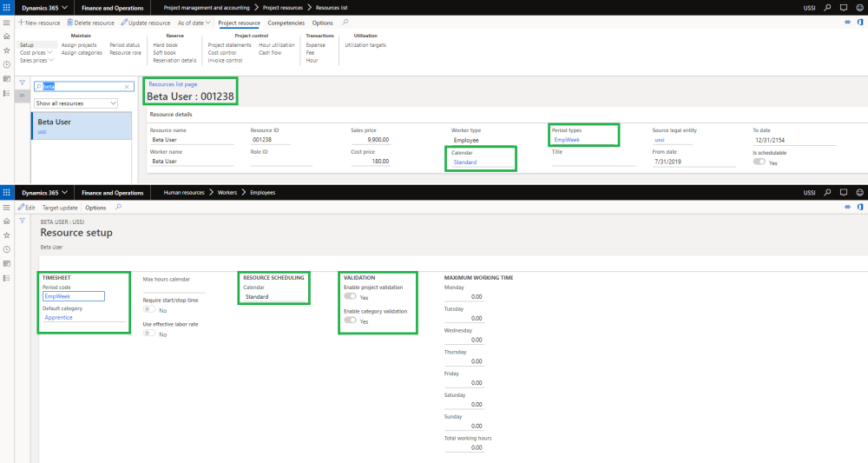The height and width of the screenshot is (463, 868).
Task: Toggle Use effective labor rate switch
Action: pos(149,334)
